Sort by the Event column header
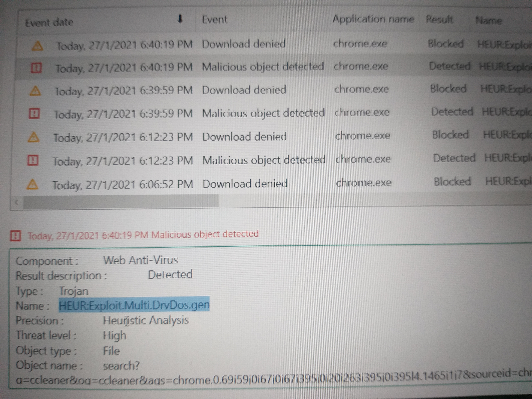 coord(214,20)
